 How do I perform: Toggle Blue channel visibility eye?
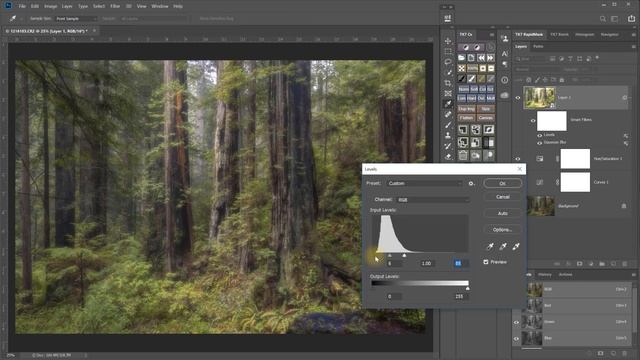(516, 339)
